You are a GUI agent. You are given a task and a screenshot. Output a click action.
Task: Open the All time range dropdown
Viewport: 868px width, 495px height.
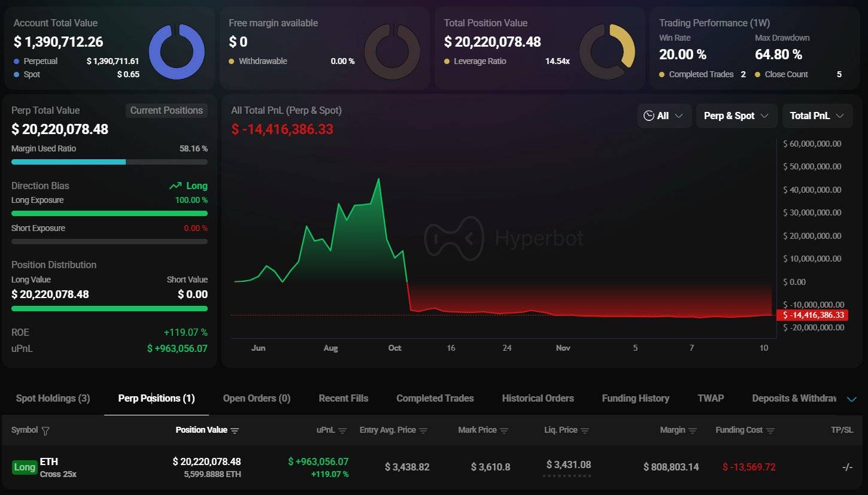[664, 116]
